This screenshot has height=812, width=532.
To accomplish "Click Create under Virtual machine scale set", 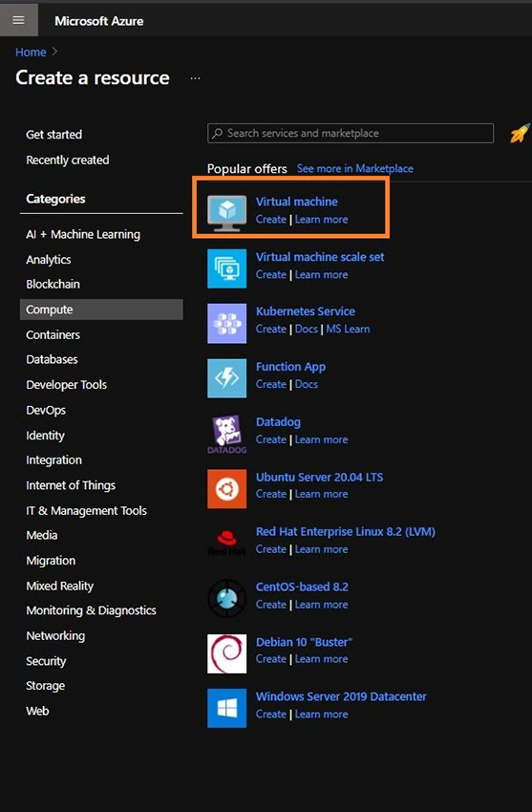I will click(270, 275).
